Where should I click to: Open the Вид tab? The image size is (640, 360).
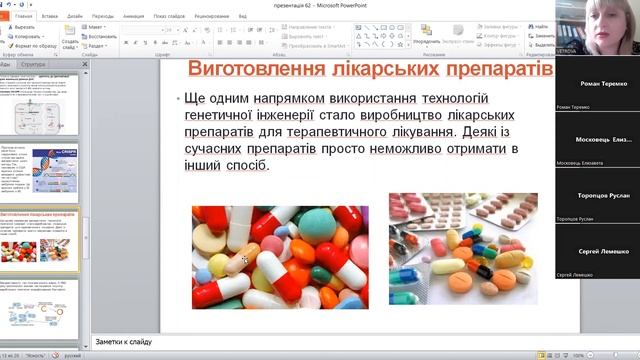pyautogui.click(x=242, y=16)
